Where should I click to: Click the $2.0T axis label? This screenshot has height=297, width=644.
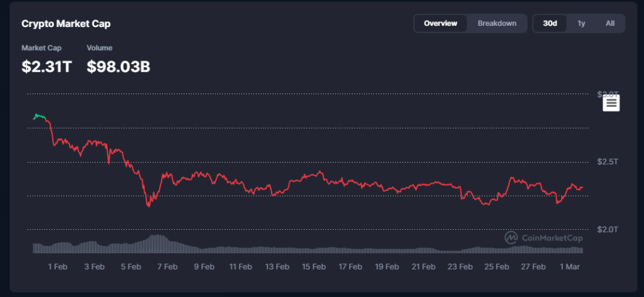point(608,229)
